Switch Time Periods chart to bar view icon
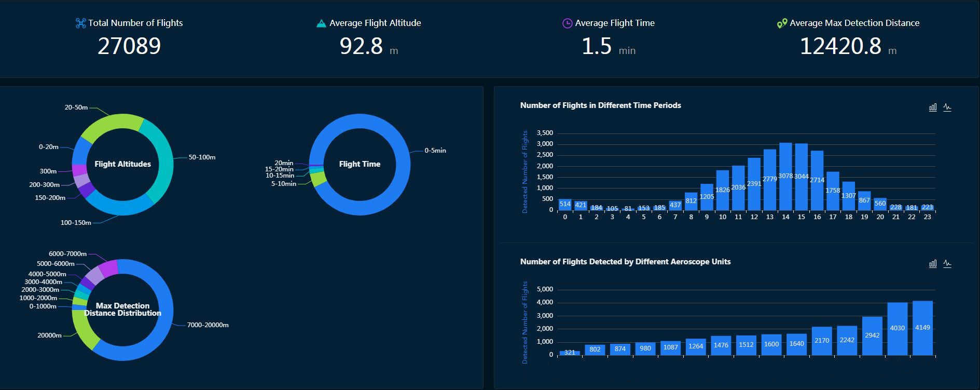Screen dimensions: 980x390 click(x=933, y=107)
